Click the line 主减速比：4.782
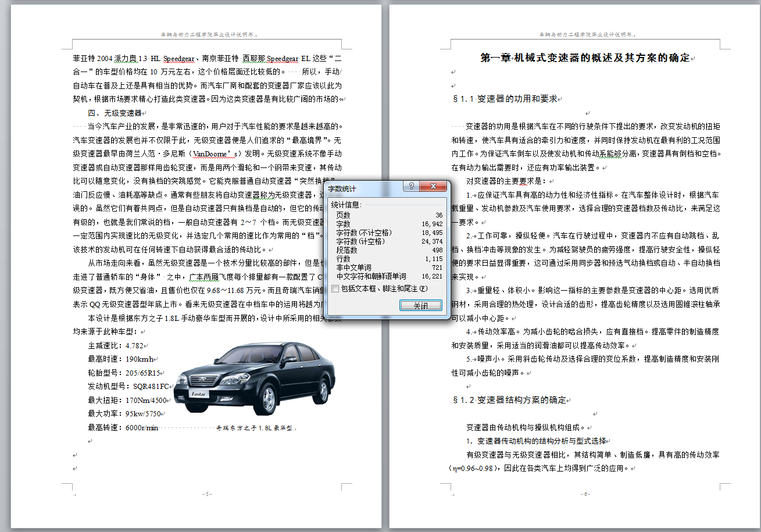This screenshot has width=761, height=532. coord(116,345)
